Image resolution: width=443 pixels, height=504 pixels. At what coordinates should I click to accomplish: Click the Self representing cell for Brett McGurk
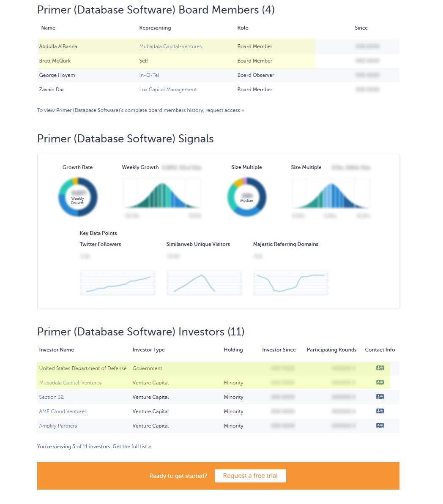144,61
